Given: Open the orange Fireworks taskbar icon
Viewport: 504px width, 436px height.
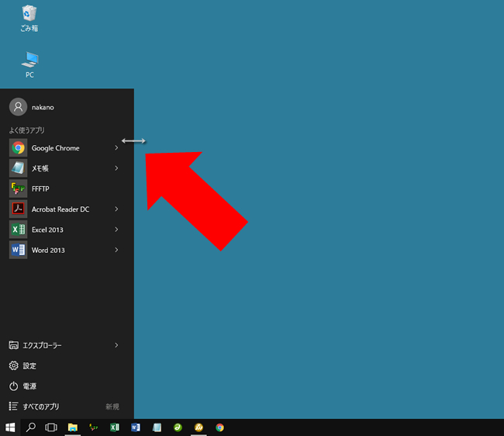Looking at the screenshot, I should coord(198,427).
